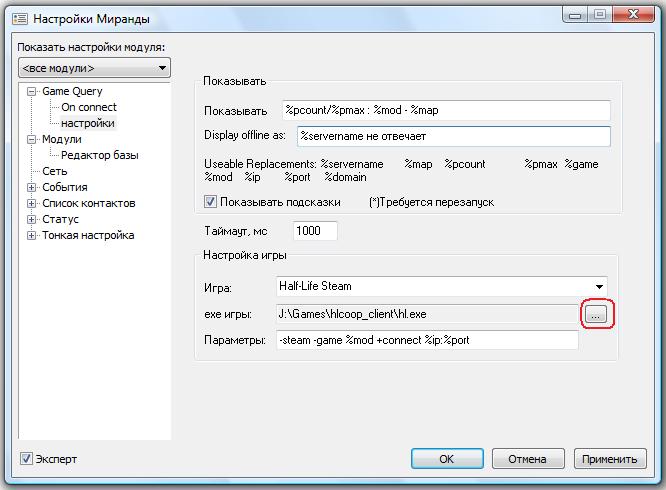Click the Показывать format input field
Screen dimensions: 666x490
(446, 110)
